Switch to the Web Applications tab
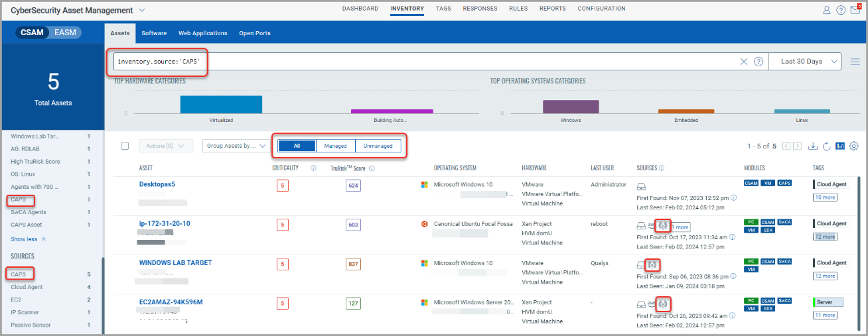Screen dimensions: 868x336 tap(203, 33)
